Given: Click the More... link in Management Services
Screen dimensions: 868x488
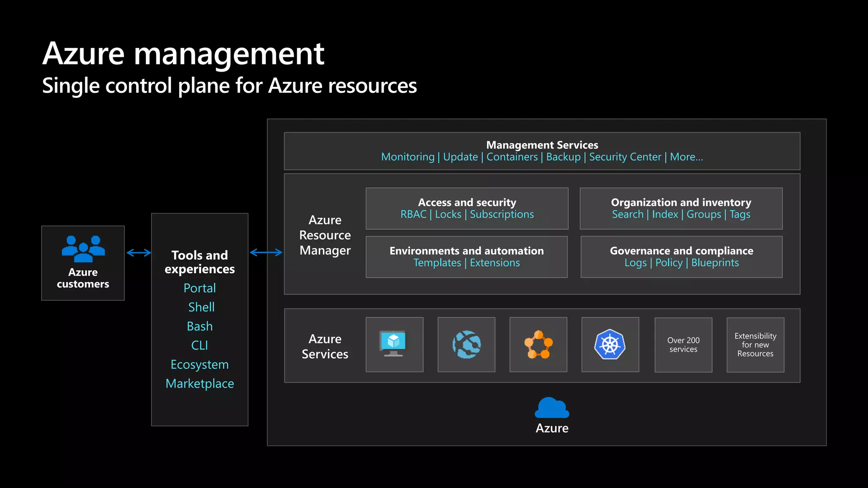Looking at the screenshot, I should [x=686, y=157].
